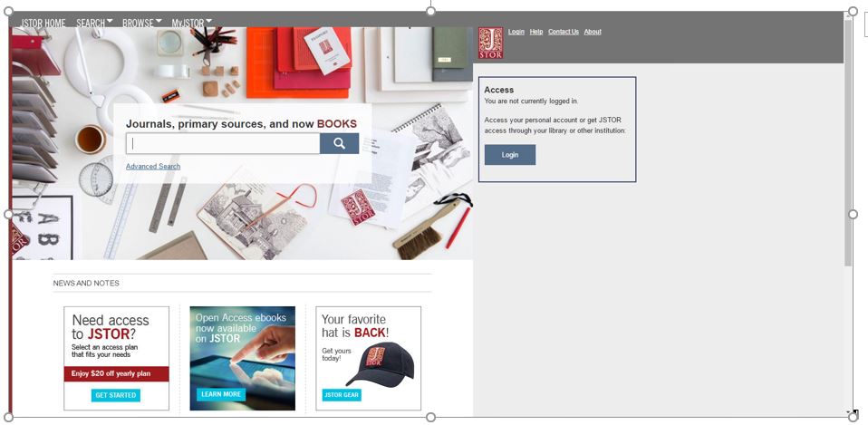868x425 pixels.
Task: Open the SEARCH dropdown menu
Action: tap(94, 23)
